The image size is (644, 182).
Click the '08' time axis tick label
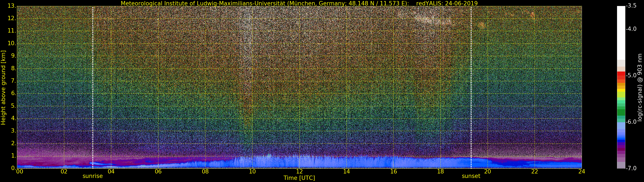[205, 172]
